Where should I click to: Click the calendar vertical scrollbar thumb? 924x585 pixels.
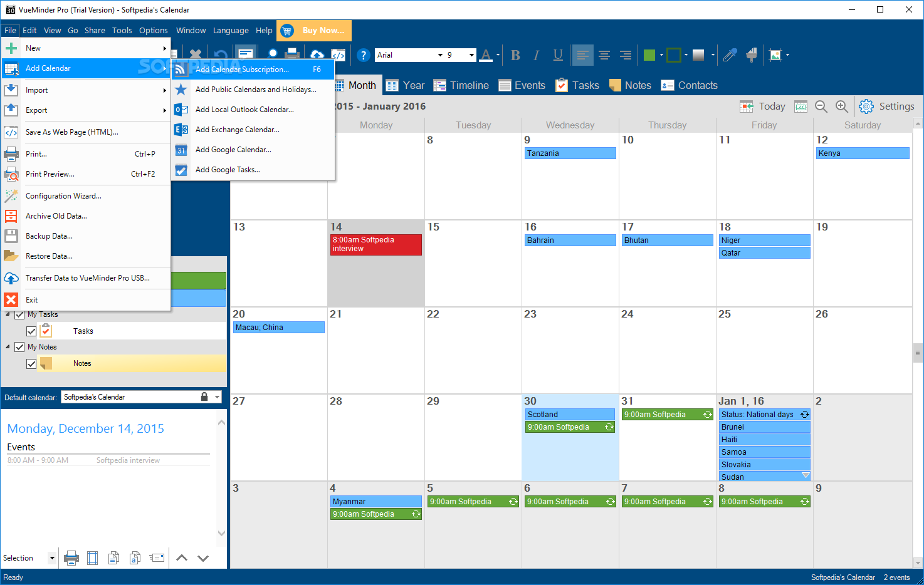click(x=918, y=353)
